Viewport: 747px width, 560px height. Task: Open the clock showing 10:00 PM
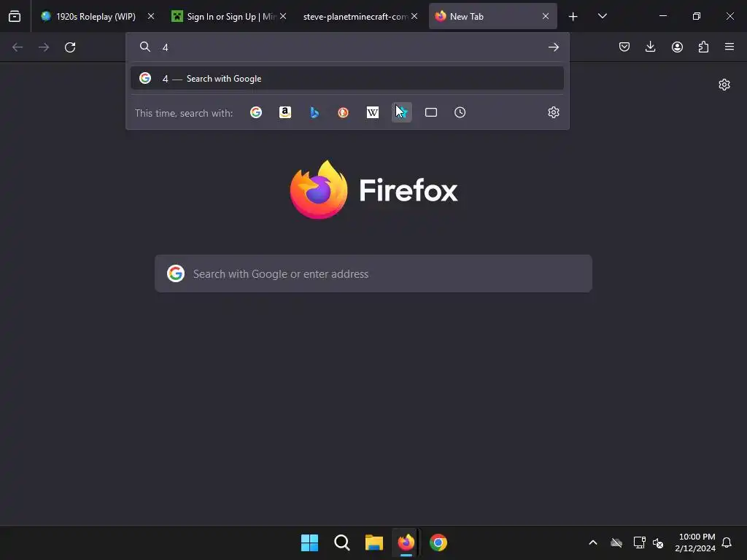(x=695, y=542)
